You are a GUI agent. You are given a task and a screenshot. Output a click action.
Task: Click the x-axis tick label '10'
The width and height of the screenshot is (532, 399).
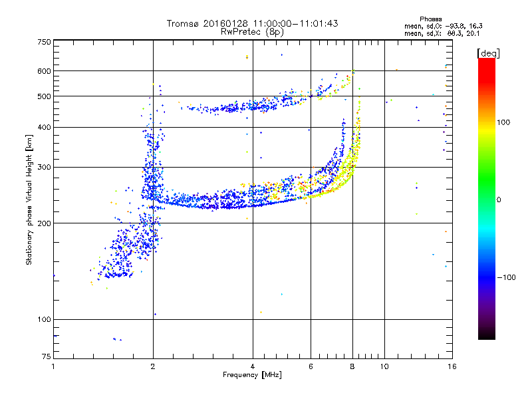384,366
